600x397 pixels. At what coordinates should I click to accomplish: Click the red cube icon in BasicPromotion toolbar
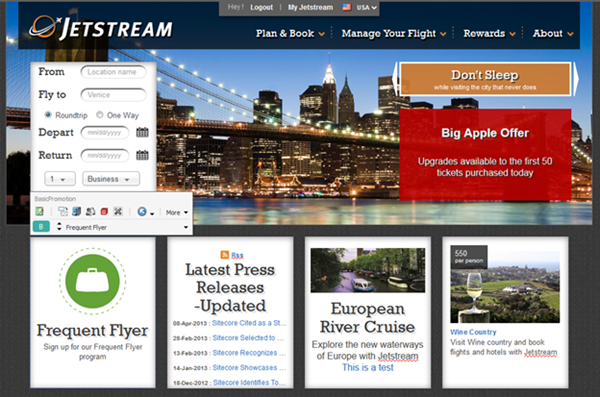click(104, 211)
